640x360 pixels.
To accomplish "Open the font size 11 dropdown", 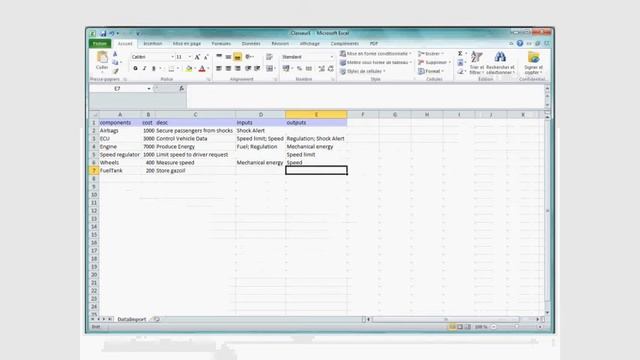I will (189, 57).
